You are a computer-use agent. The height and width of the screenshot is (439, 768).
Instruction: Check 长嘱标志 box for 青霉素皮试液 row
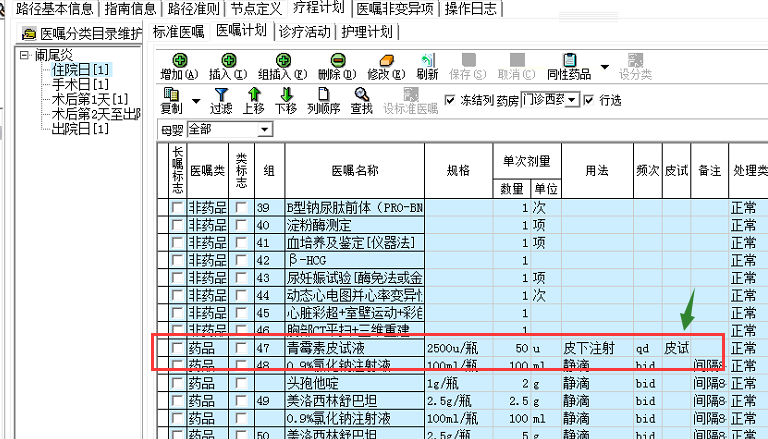tap(177, 348)
